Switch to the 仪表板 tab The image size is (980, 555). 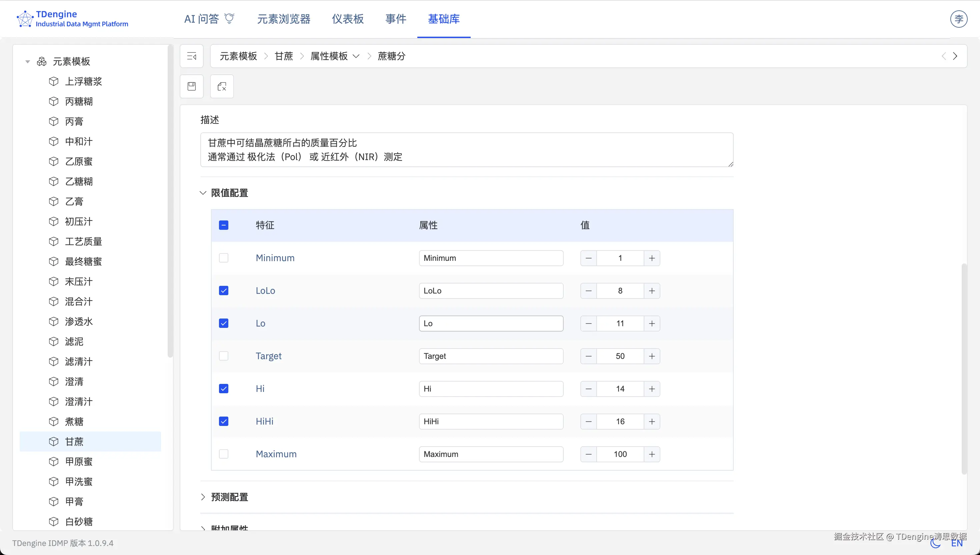pos(347,19)
